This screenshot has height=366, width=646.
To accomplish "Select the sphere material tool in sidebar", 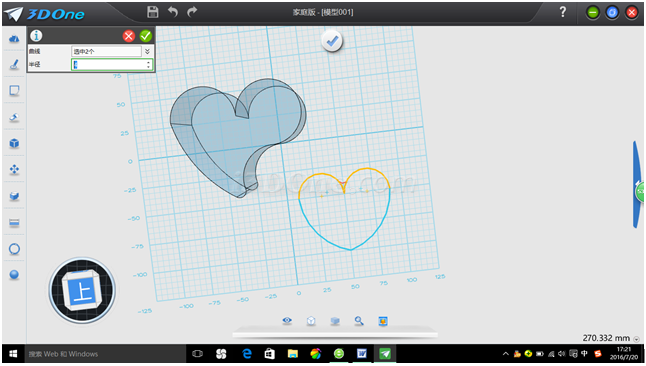I will click(14, 275).
